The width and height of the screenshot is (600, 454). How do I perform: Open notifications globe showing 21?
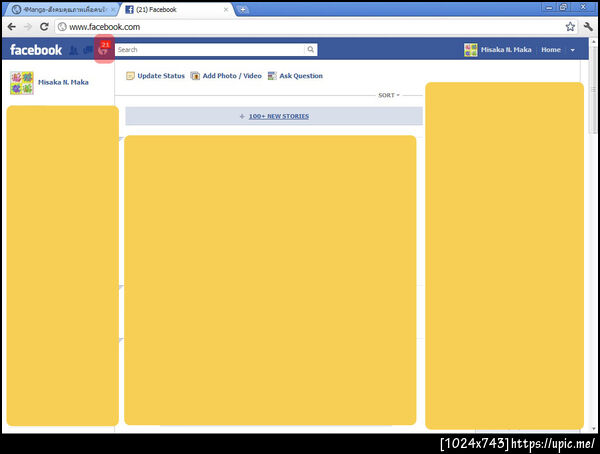[104, 49]
